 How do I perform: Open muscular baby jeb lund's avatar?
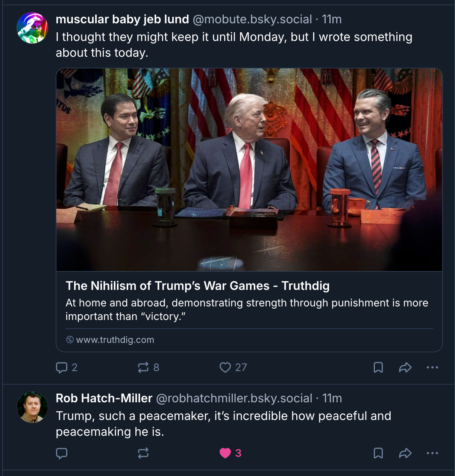coord(32,28)
